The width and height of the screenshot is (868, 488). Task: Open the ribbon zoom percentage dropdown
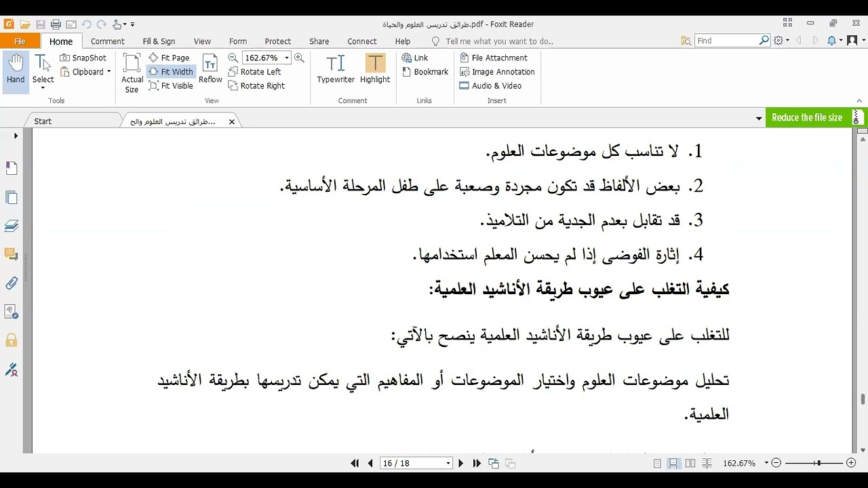287,58
